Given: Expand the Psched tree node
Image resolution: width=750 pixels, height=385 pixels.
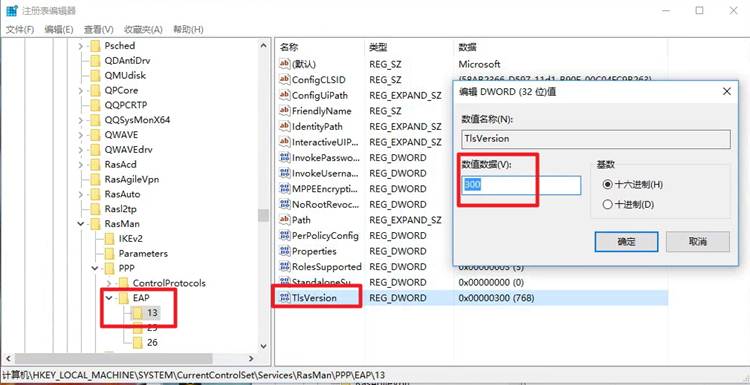Looking at the screenshot, I should tap(80, 45).
